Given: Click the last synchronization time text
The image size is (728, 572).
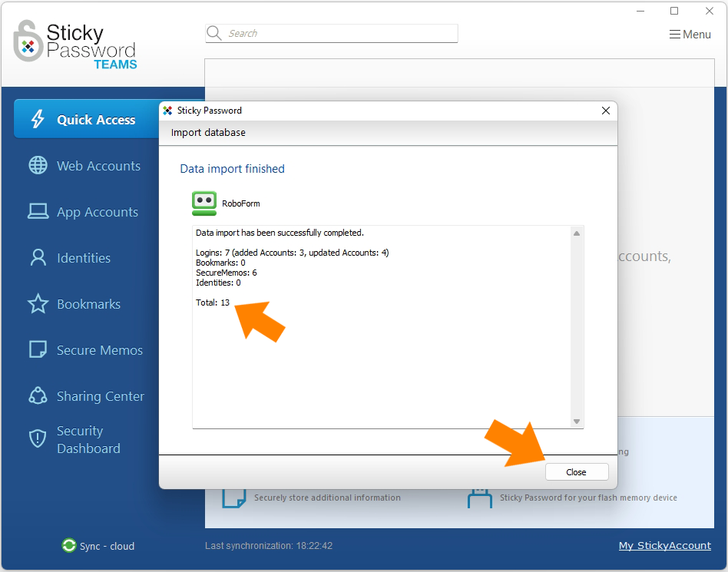Looking at the screenshot, I should click(269, 546).
